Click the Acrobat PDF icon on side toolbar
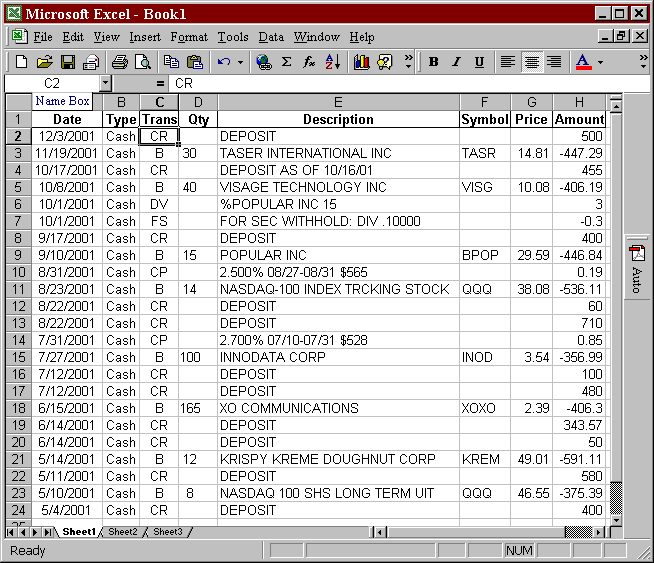Image resolution: width=654 pixels, height=563 pixels. (x=636, y=254)
